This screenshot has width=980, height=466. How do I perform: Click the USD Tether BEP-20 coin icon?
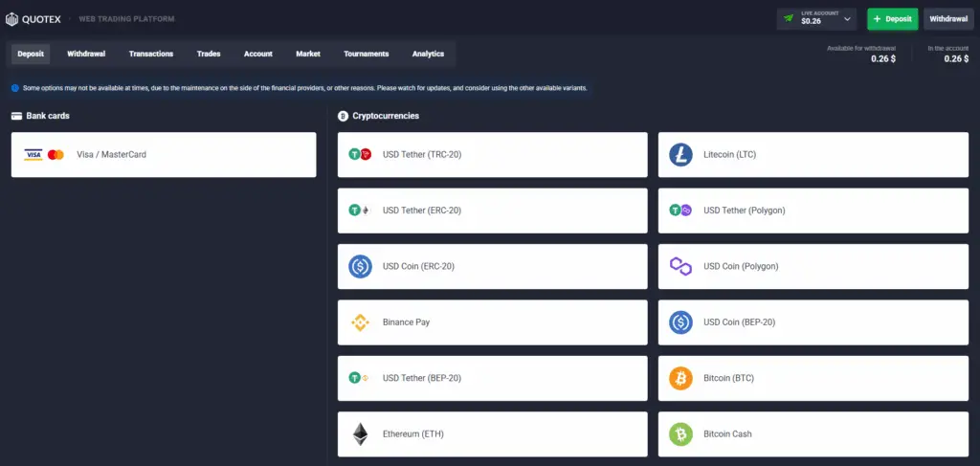[x=360, y=378]
